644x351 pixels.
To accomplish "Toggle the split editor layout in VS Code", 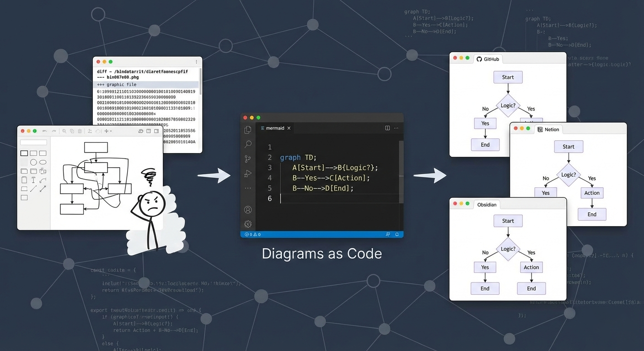I will point(387,128).
